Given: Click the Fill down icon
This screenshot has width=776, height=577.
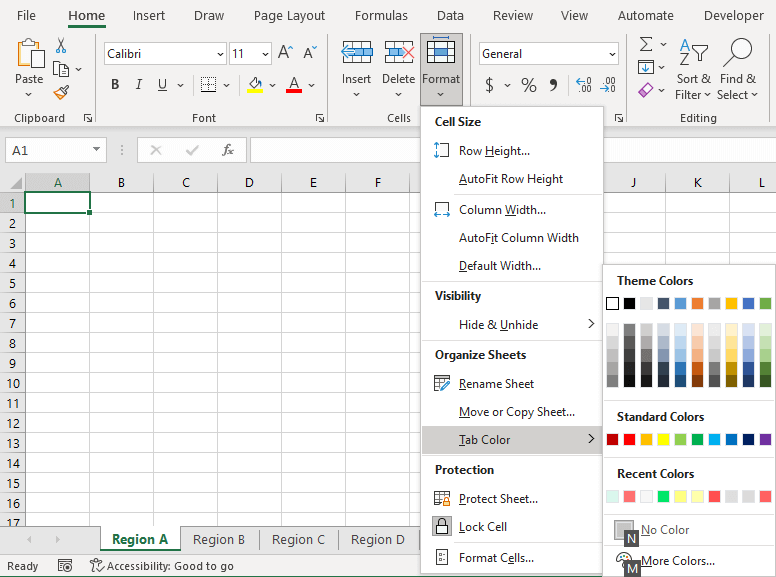Looking at the screenshot, I should click(x=645, y=67).
